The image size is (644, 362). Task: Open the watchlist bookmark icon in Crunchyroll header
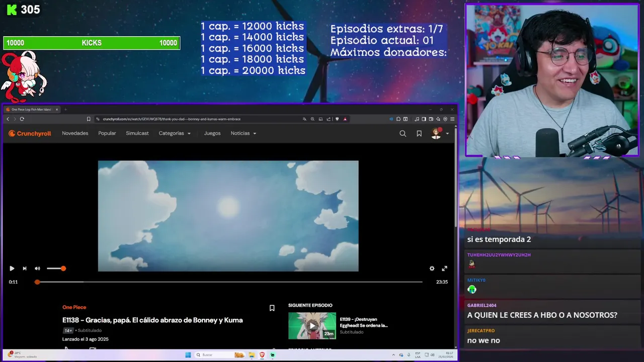[x=419, y=133]
